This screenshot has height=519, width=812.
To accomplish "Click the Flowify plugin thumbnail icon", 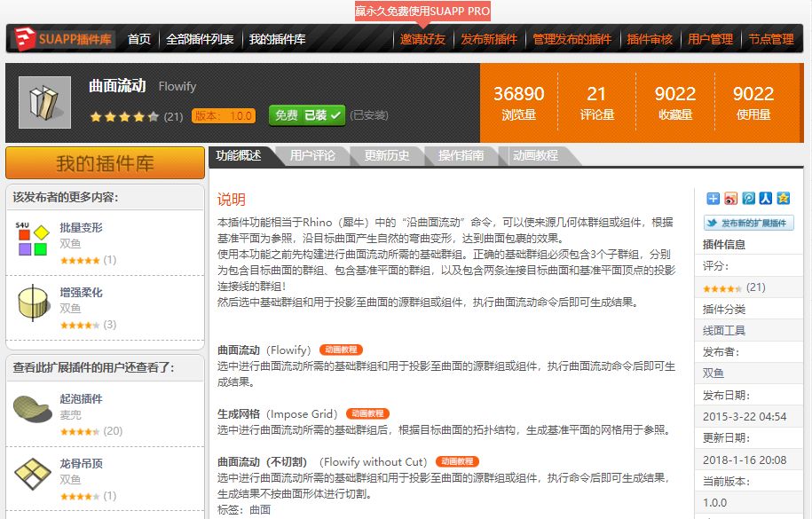I will 44,102.
